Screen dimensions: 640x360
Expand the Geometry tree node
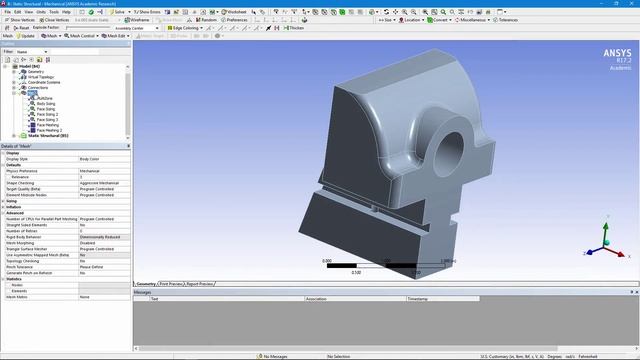pos(14,71)
